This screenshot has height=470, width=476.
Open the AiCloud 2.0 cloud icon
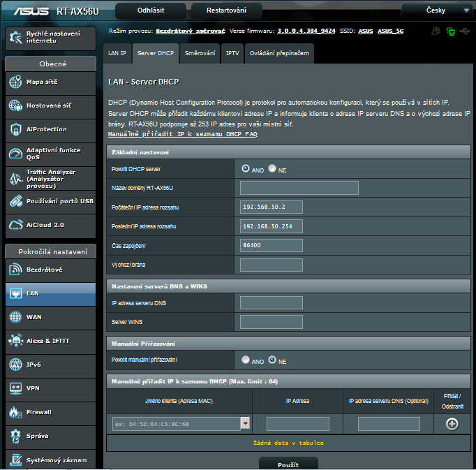[x=15, y=225]
